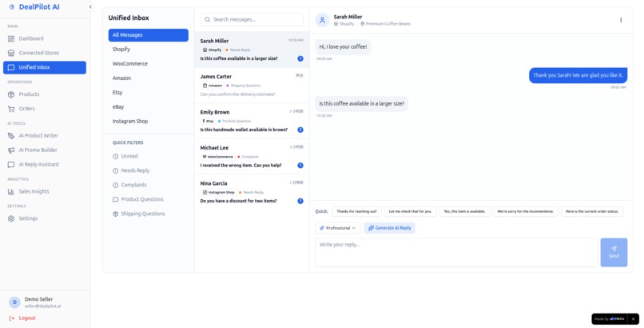Click the unread badge on Nina Garcia's message
The height and width of the screenshot is (328, 644).
click(300, 201)
